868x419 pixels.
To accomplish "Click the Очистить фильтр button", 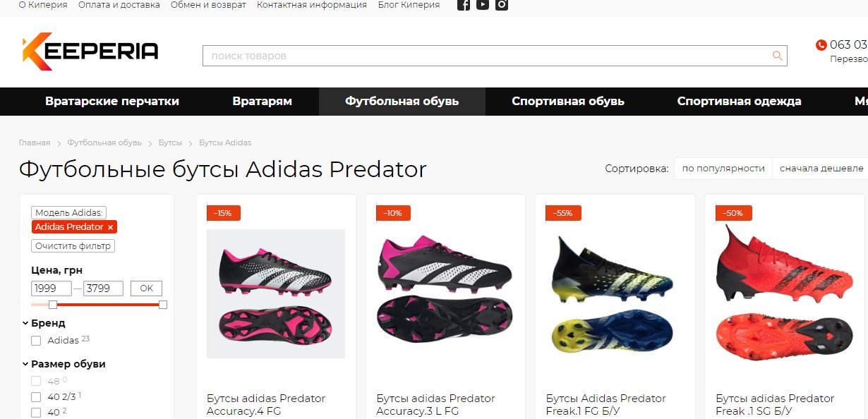I will (73, 246).
